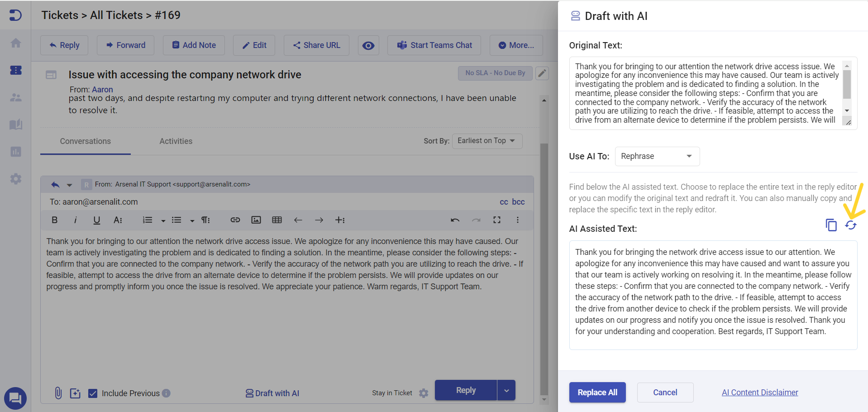Insert an image in the reply
This screenshot has height=412, width=868.
click(x=256, y=220)
